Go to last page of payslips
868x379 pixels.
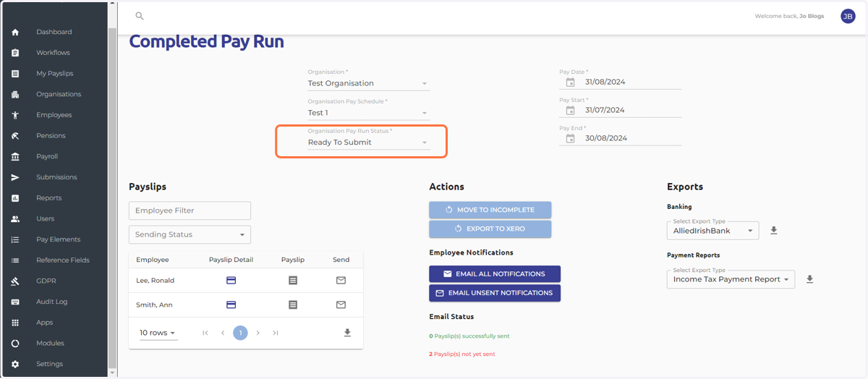pos(276,333)
